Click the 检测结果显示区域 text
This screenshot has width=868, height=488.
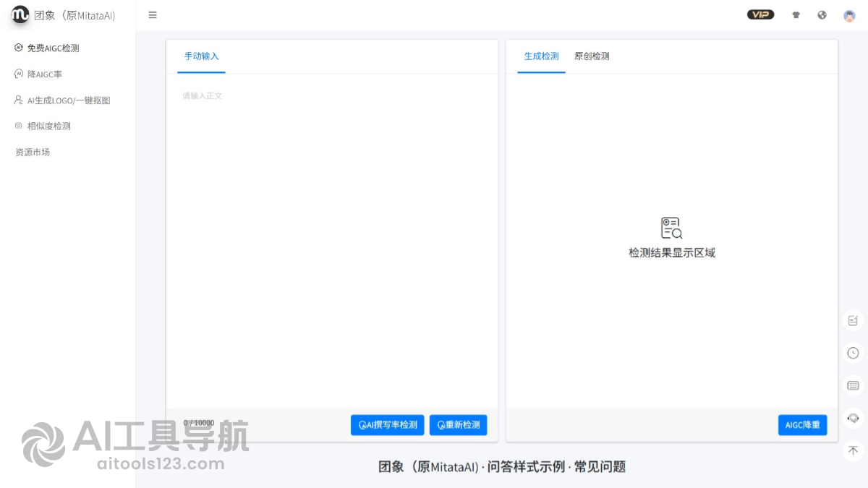pyautogui.click(x=672, y=253)
